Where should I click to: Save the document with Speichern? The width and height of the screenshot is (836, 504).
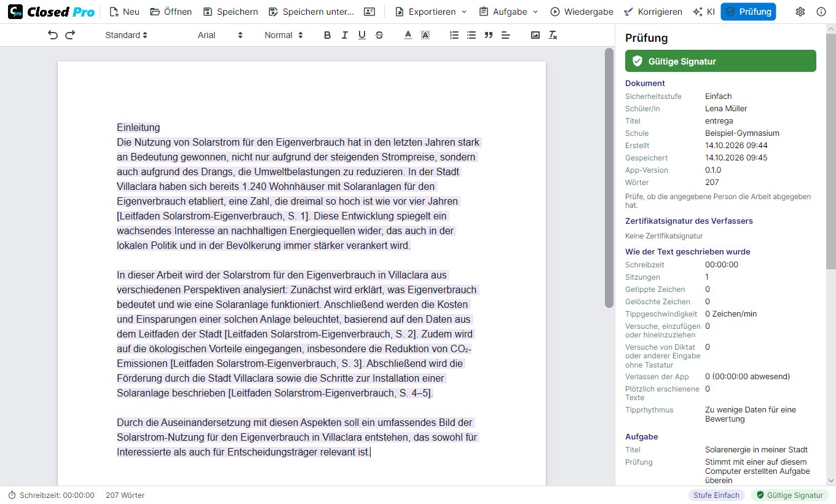click(x=231, y=12)
